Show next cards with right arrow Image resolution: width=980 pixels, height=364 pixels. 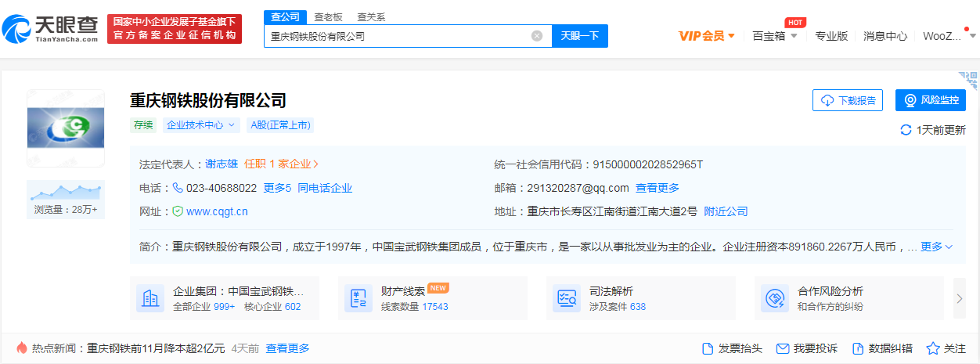(x=960, y=298)
